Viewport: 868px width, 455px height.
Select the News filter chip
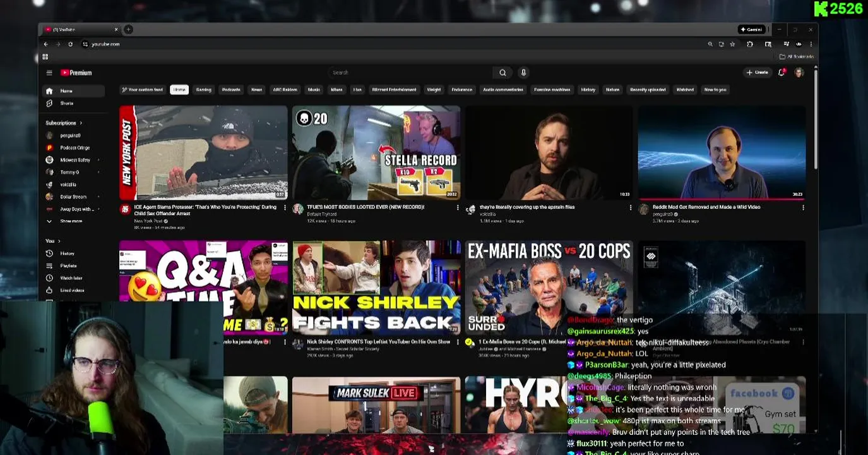[256, 90]
